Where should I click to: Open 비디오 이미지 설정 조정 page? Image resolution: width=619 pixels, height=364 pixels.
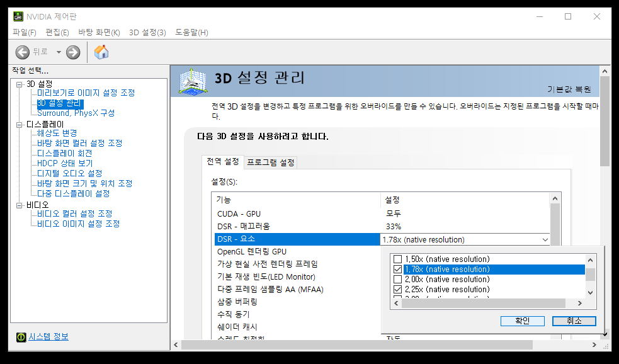click(x=79, y=224)
